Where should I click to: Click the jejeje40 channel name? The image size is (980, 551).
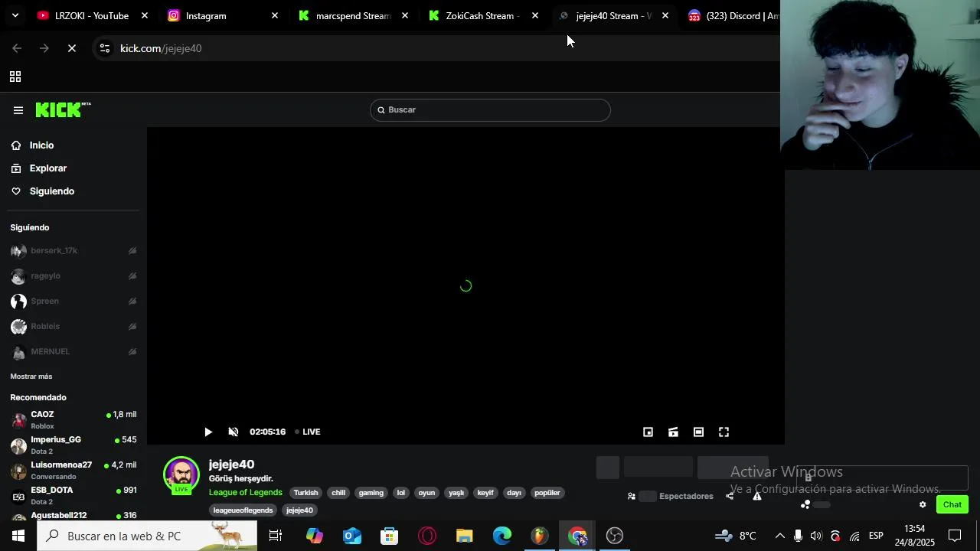tap(231, 465)
